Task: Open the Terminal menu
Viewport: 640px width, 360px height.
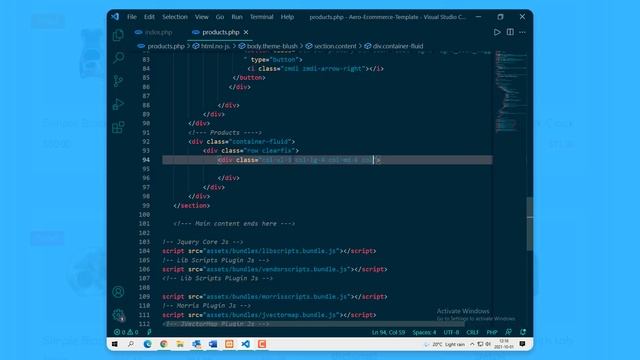Action: click(x=261, y=17)
